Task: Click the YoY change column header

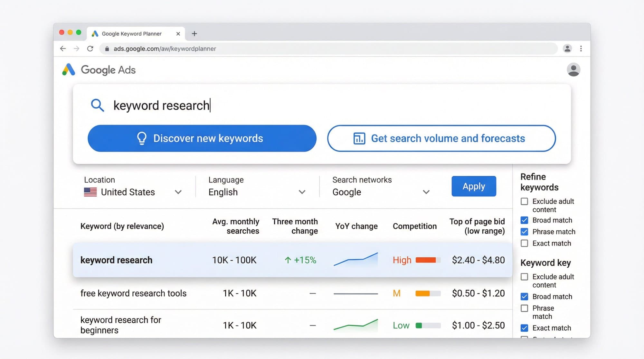Action: (x=356, y=226)
